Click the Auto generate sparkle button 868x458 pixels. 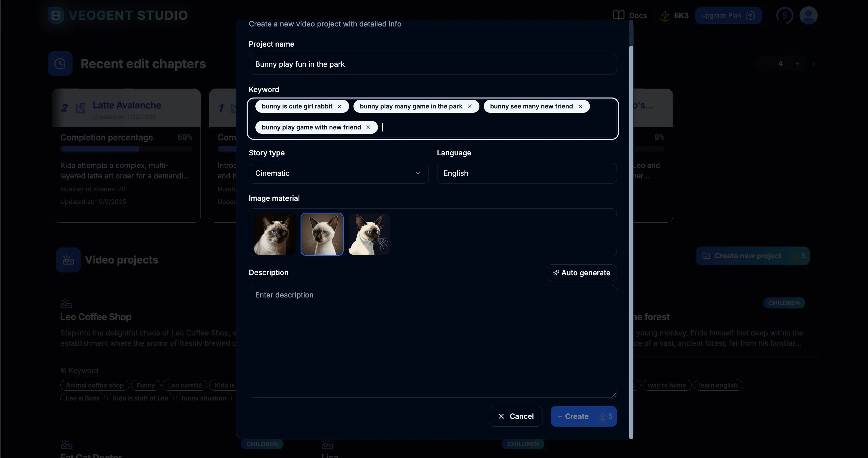pyautogui.click(x=582, y=273)
